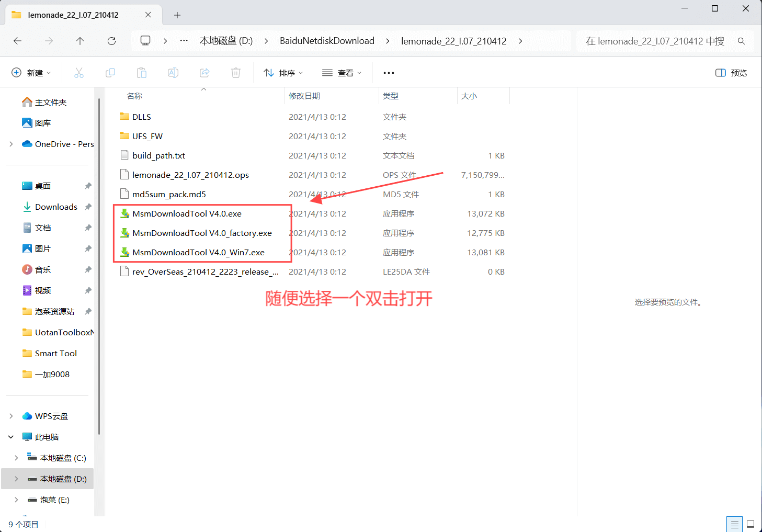This screenshot has width=762, height=532.
Task: Click the Back navigation arrow
Action: (18, 41)
